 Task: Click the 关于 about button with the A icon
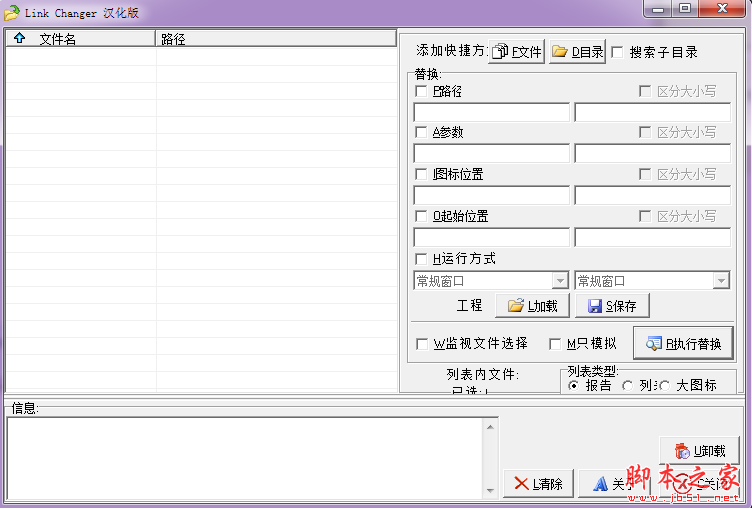pos(614,484)
